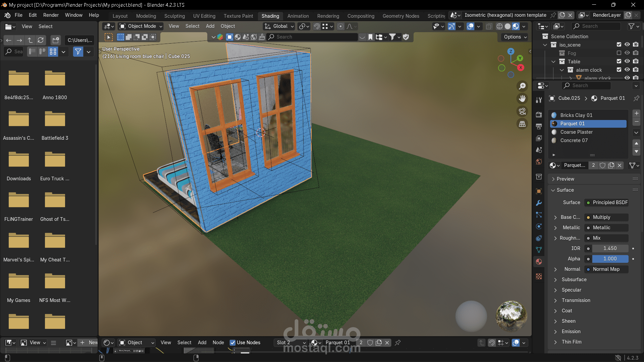Screen dimensions: 644x362
Task: Open the Render menu
Action: (x=51, y=15)
